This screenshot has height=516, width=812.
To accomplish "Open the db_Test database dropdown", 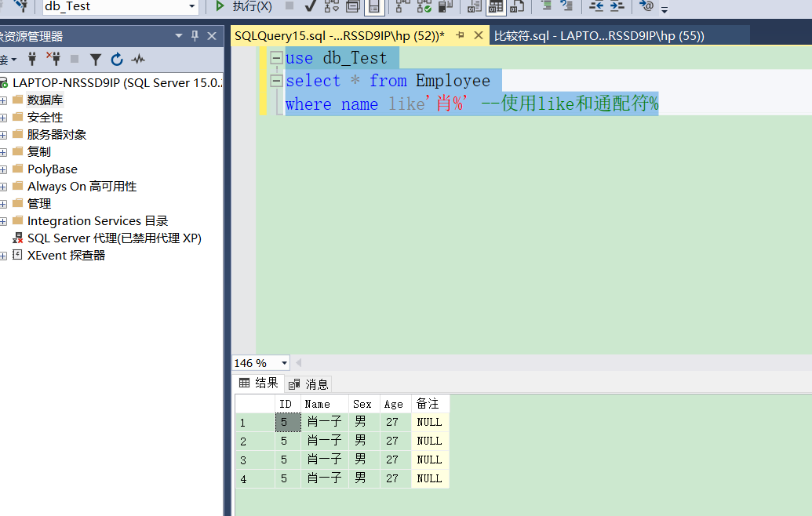I will 191,6.
